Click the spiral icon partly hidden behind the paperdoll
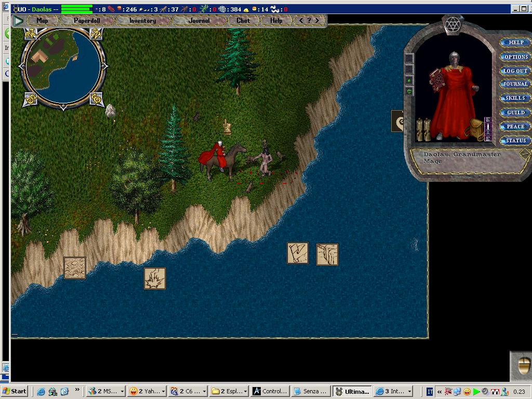Image resolution: width=532 pixels, height=399 pixels. point(397,121)
